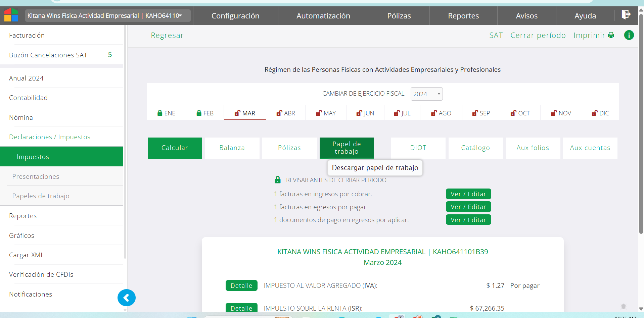The image size is (644, 318).
Task: Open the company selector dropdown
Action: 107,15
